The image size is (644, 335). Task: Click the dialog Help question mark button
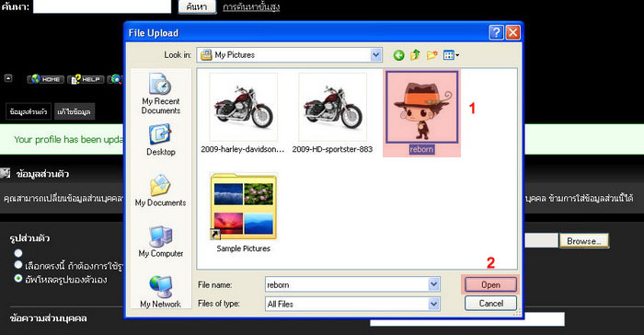click(496, 32)
